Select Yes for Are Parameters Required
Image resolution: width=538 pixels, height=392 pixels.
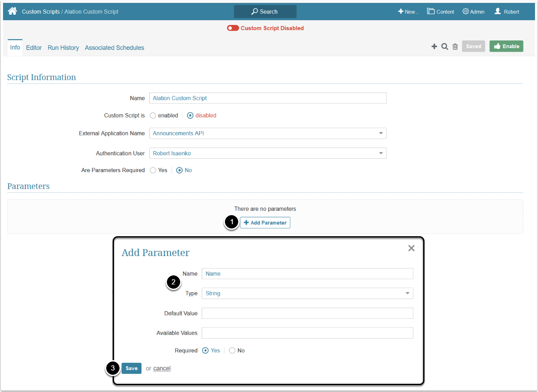pyautogui.click(x=153, y=170)
